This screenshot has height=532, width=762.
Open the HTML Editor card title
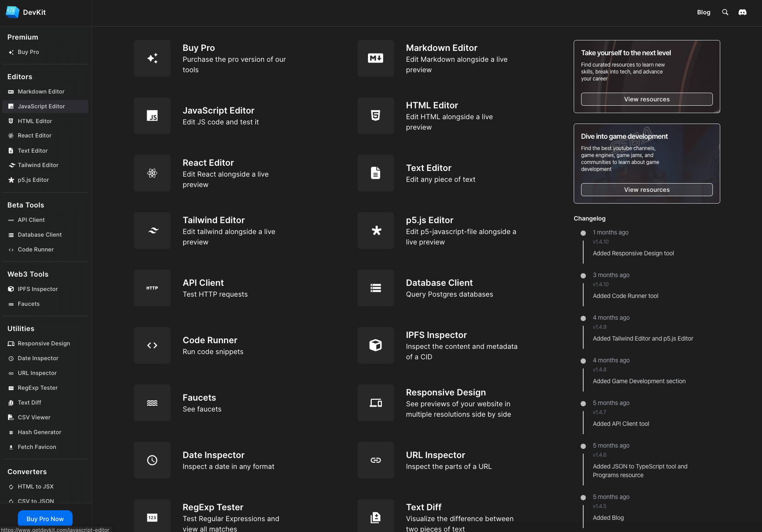pyautogui.click(x=432, y=105)
